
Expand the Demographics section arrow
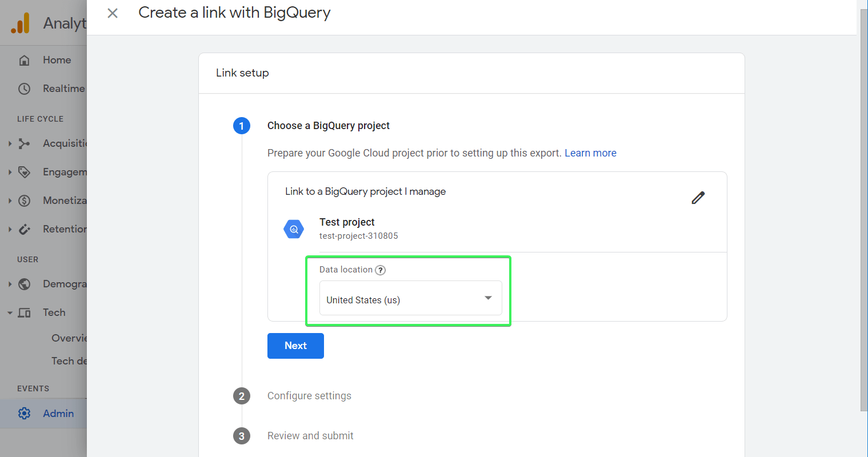click(10, 284)
